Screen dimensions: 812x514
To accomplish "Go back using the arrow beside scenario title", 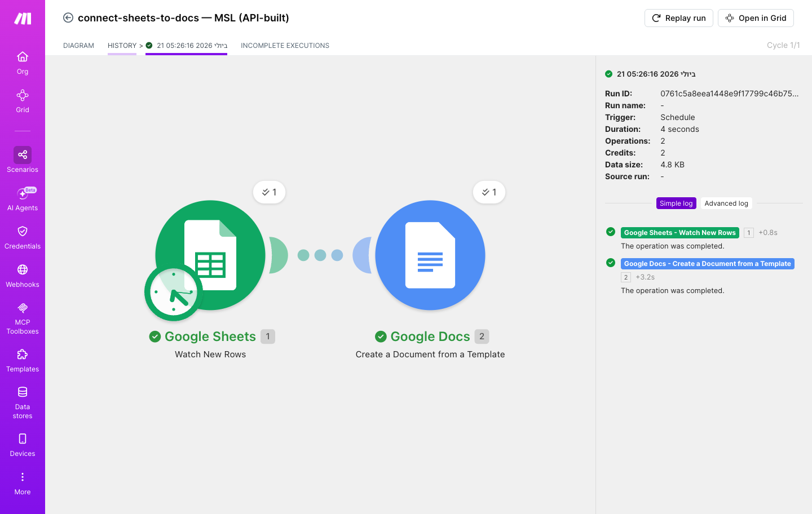I will [68, 17].
